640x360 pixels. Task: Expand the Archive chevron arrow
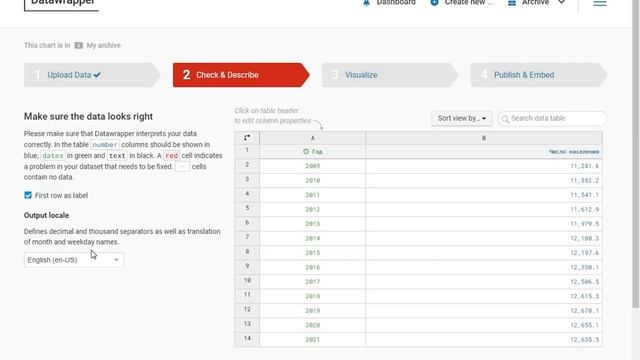pos(562,2)
